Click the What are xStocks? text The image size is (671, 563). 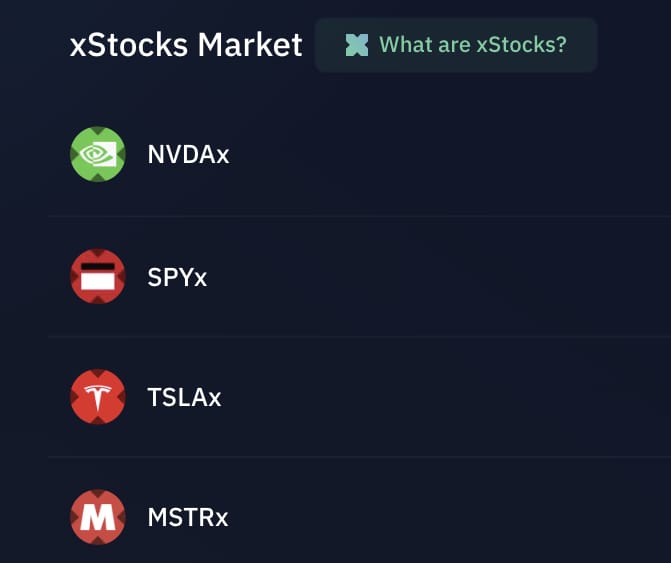pos(473,45)
